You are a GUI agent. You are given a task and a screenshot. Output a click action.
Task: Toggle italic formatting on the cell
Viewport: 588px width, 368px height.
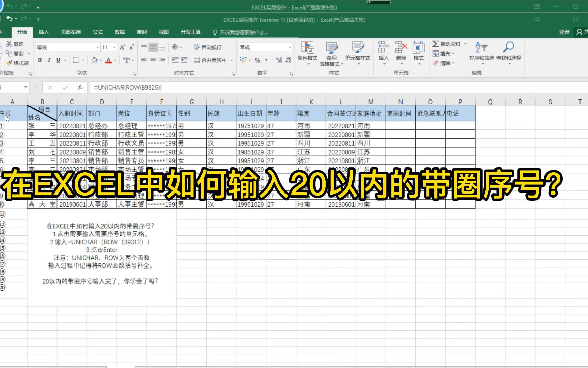pos(49,60)
